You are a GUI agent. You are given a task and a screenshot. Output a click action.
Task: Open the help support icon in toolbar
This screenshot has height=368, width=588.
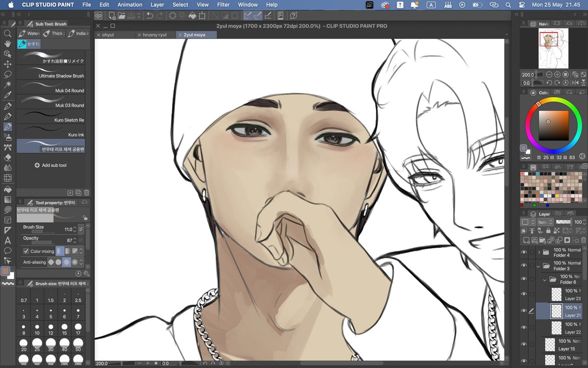[294, 16]
